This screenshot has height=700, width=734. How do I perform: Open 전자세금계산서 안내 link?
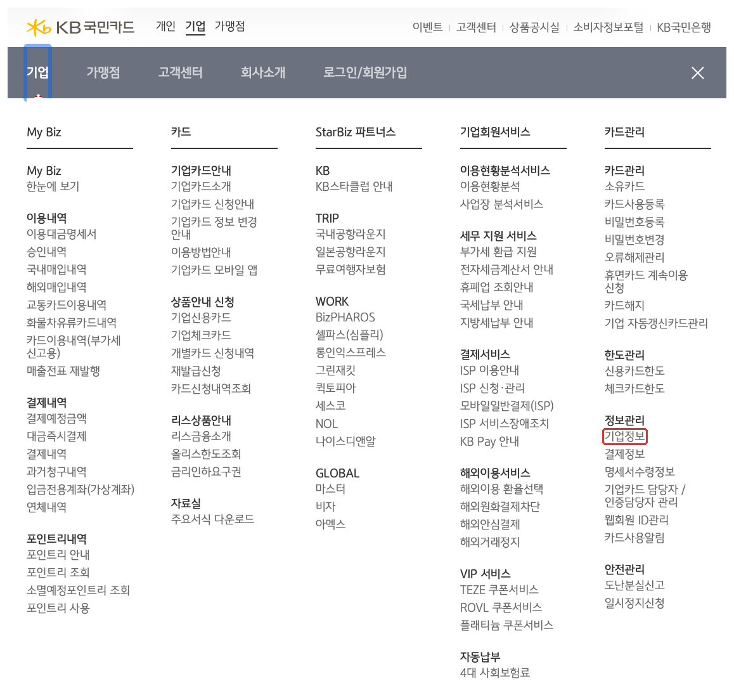tap(507, 269)
